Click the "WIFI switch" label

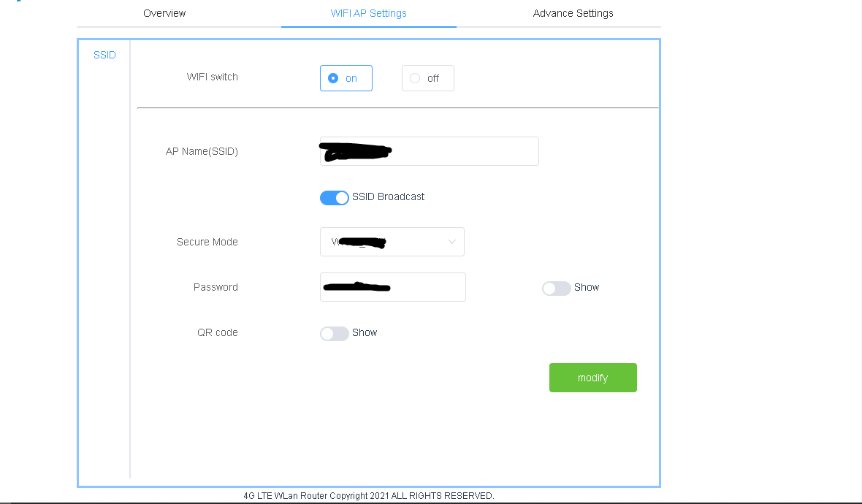point(213,77)
